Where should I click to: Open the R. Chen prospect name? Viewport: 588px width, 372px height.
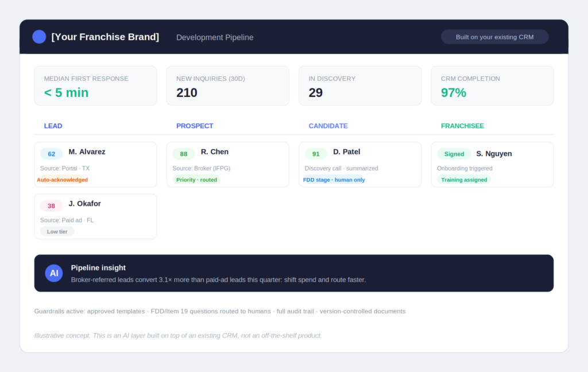215,152
